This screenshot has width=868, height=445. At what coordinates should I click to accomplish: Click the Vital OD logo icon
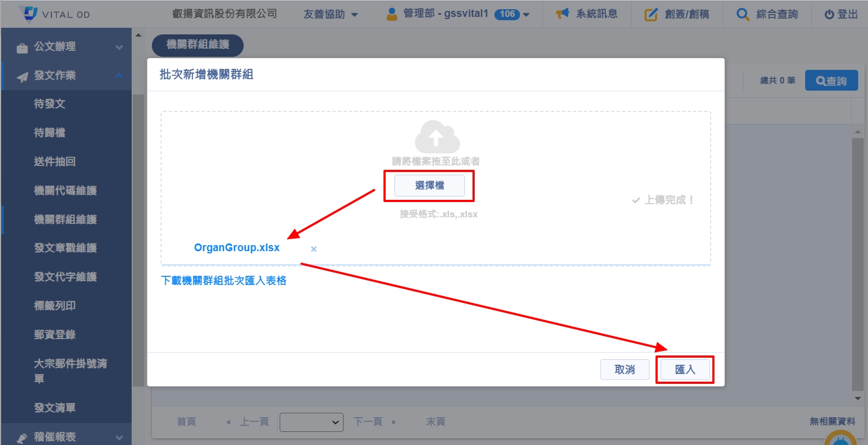pyautogui.click(x=29, y=14)
